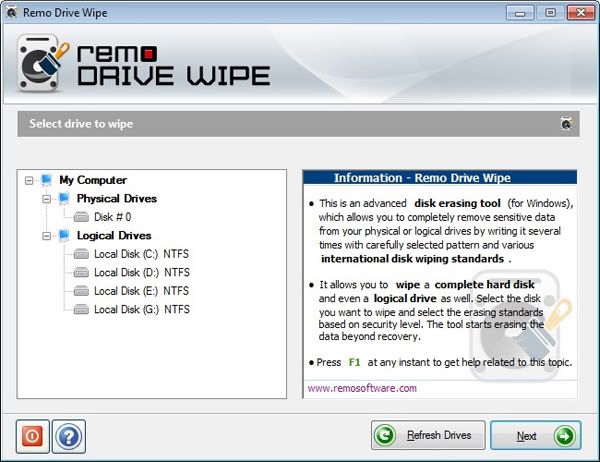The width and height of the screenshot is (600, 462).
Task: Click the Local Disk (D:) drive icon
Action: click(81, 273)
